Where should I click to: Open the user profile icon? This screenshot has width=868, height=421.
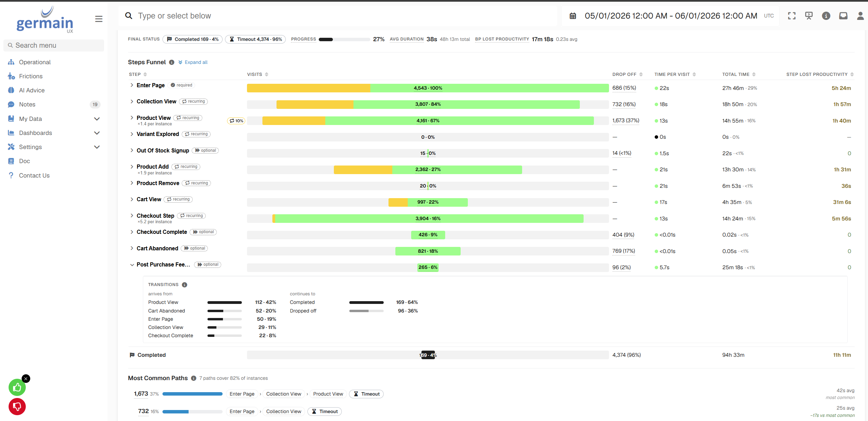point(860,16)
